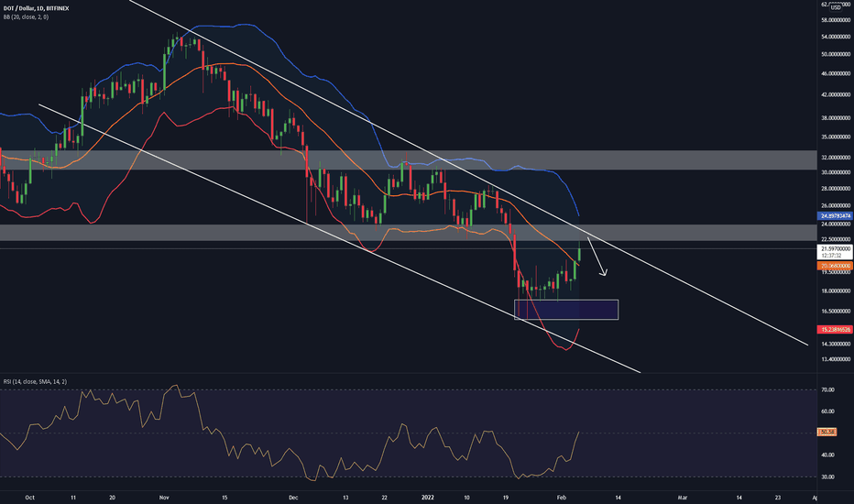Click the orange RSI value label 50.38
Image resolution: width=854 pixels, height=504 pixels.
[x=827, y=432]
